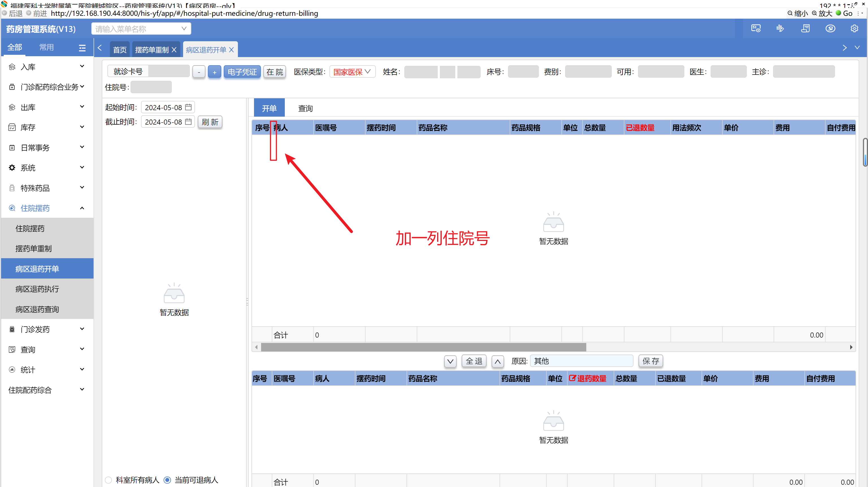Open the menu name search dropdown
This screenshot has height=487, width=868.
[141, 29]
